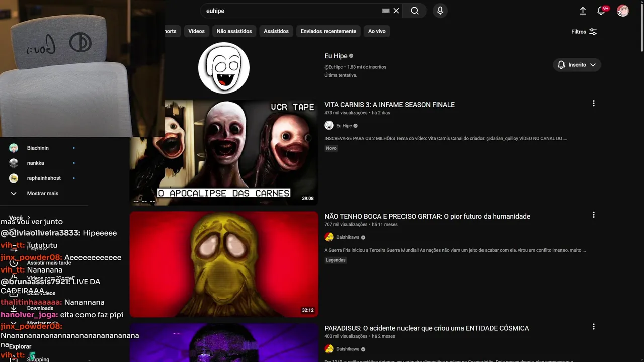The image size is (644, 362).
Task: Open the more options for VITA CARNIS 3
Action: (x=593, y=103)
